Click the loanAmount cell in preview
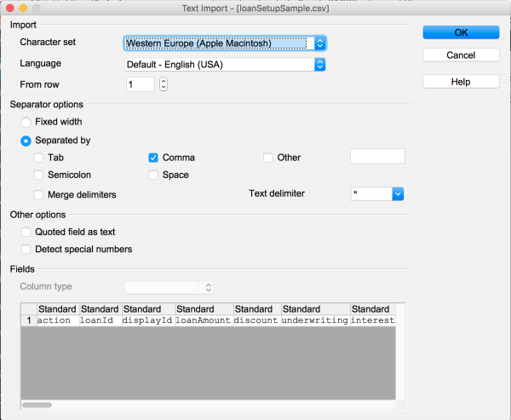 (204, 320)
